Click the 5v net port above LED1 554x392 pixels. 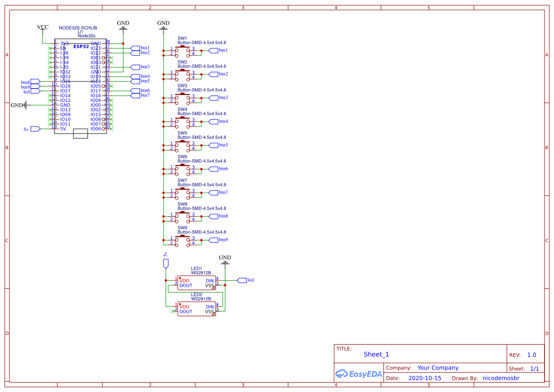pos(165,262)
